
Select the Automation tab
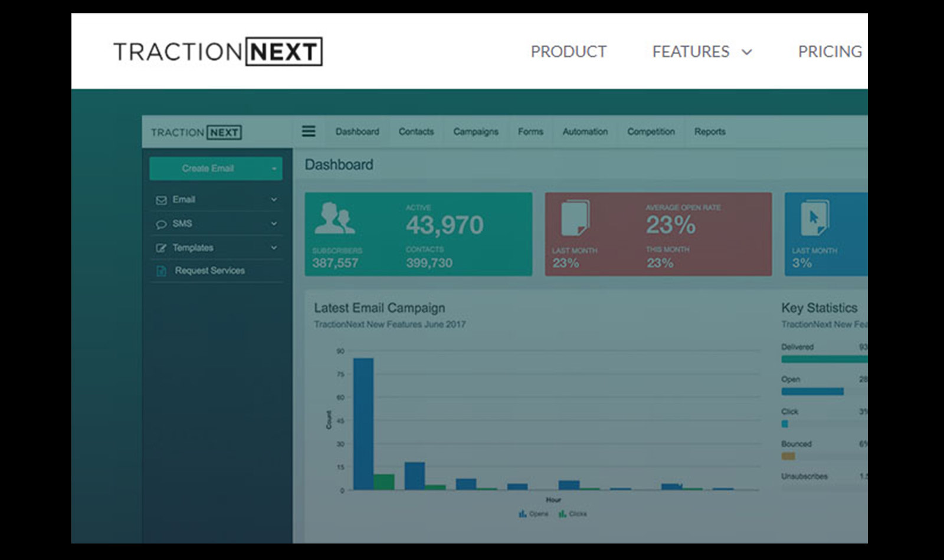pos(585,131)
